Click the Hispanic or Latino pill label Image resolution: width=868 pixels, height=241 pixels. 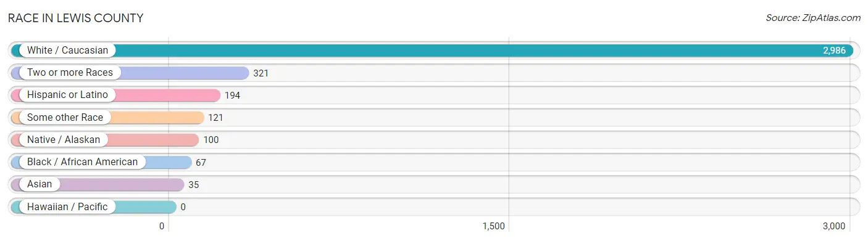[67, 95]
